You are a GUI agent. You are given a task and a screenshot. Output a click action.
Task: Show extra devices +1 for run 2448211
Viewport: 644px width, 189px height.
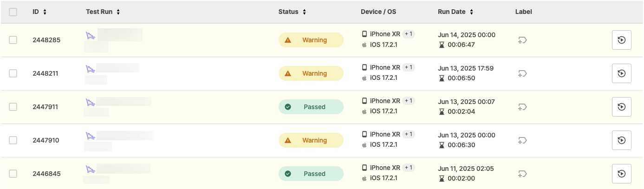click(409, 67)
